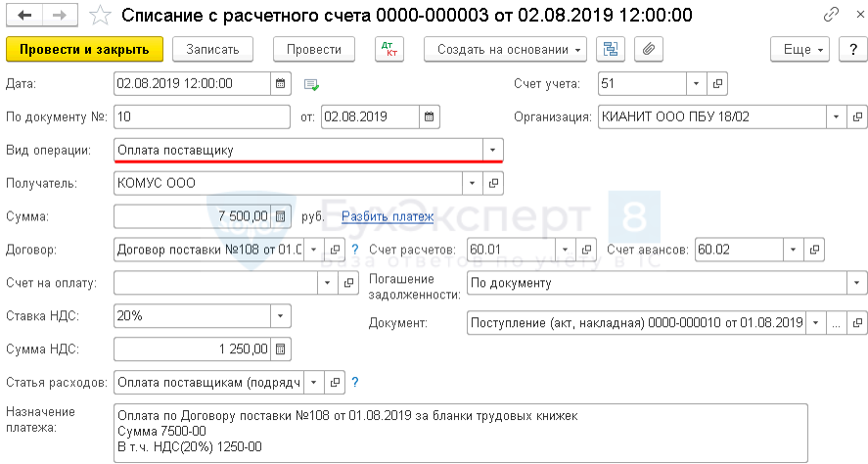Click the 'от' date field 02.08.2019
This screenshot has height=464, width=868.
370,116
